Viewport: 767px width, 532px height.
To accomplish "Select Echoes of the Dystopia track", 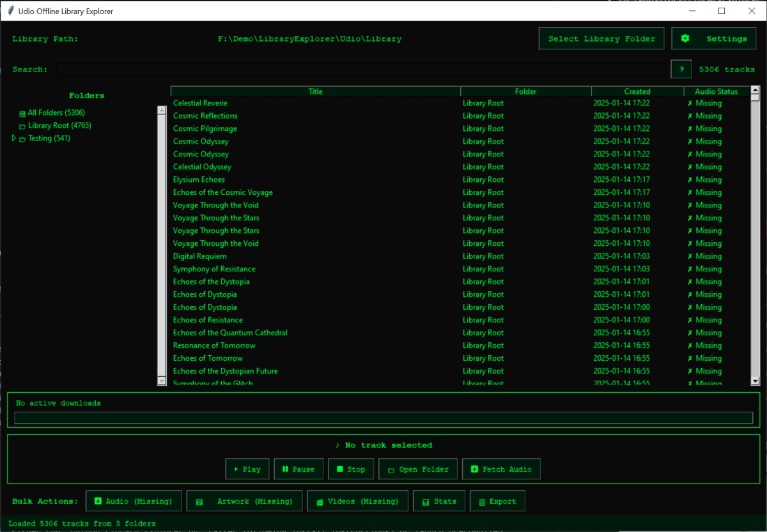I will 460,282.
